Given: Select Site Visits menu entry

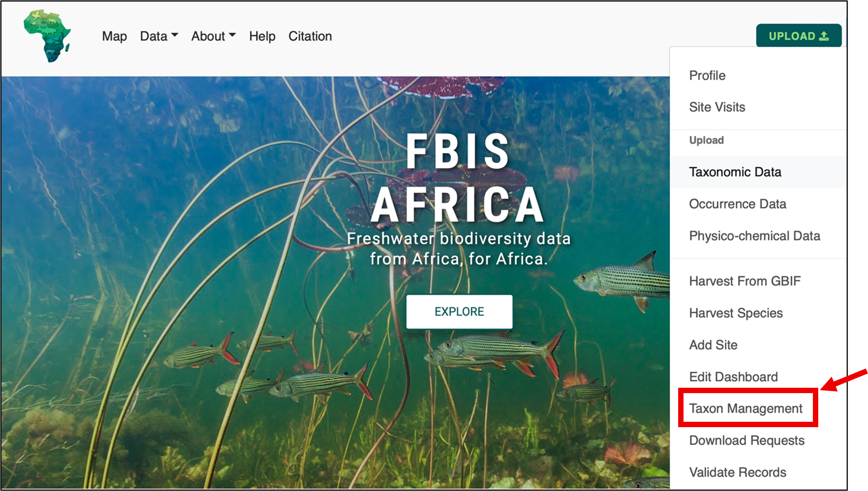Looking at the screenshot, I should tap(717, 107).
